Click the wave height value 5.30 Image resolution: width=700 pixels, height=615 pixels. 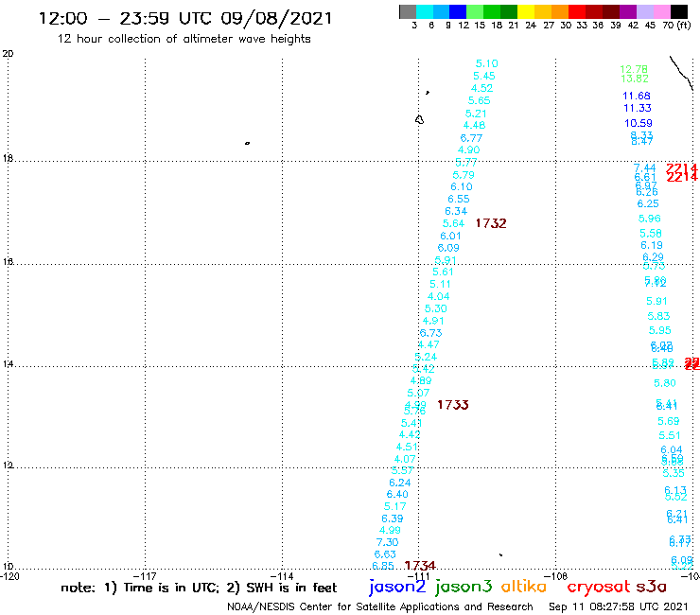pyautogui.click(x=436, y=308)
